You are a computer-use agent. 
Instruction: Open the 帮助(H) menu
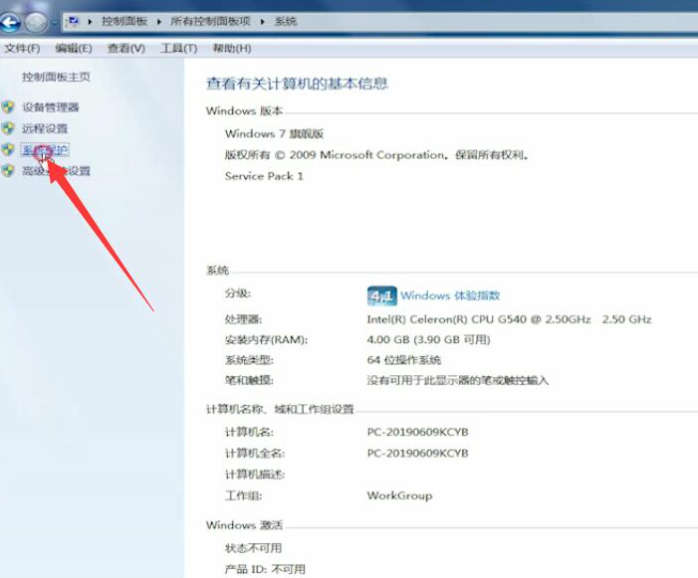tap(231, 48)
